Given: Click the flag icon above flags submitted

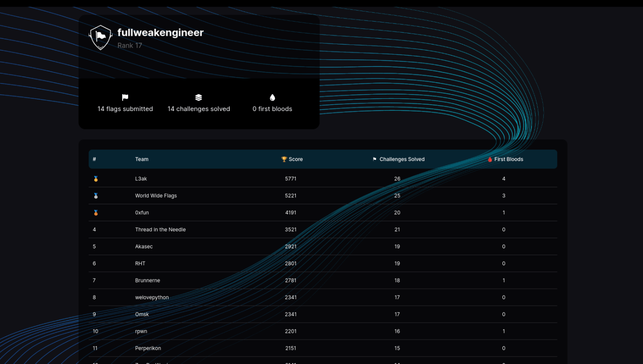Looking at the screenshot, I should tap(125, 97).
